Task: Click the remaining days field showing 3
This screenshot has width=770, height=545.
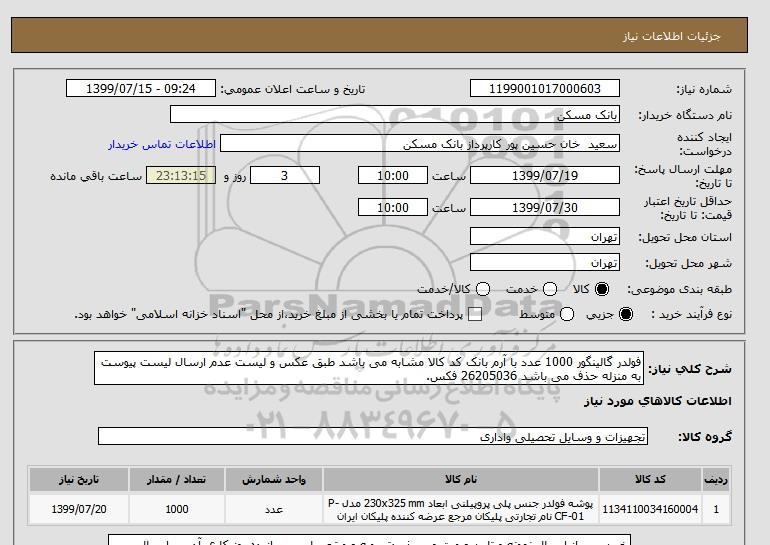Action: pyautogui.click(x=285, y=175)
